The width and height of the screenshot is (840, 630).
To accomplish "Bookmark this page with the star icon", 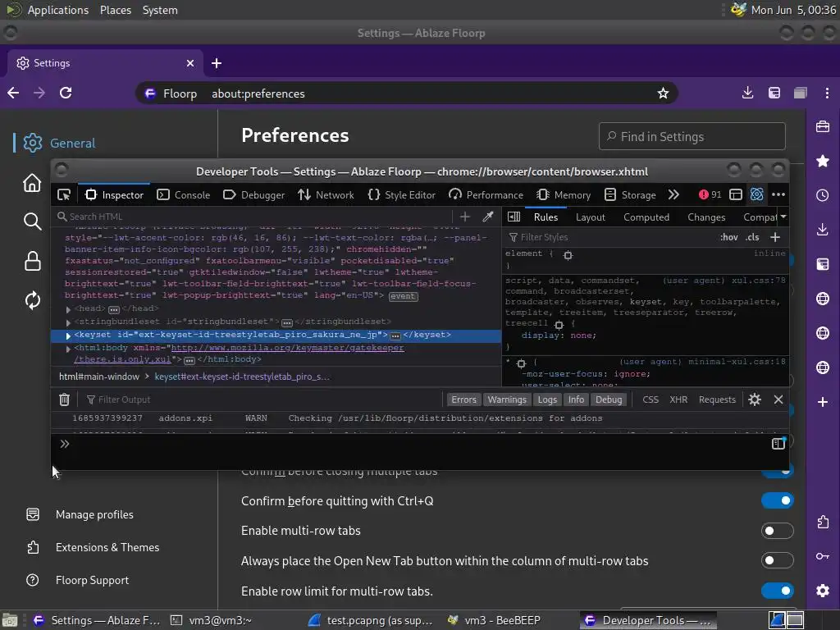I will pos(663,94).
